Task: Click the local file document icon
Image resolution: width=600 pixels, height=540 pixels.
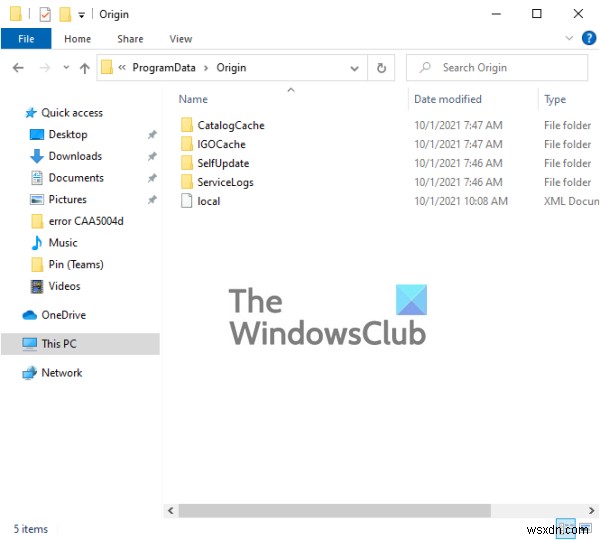Action: coord(186,201)
